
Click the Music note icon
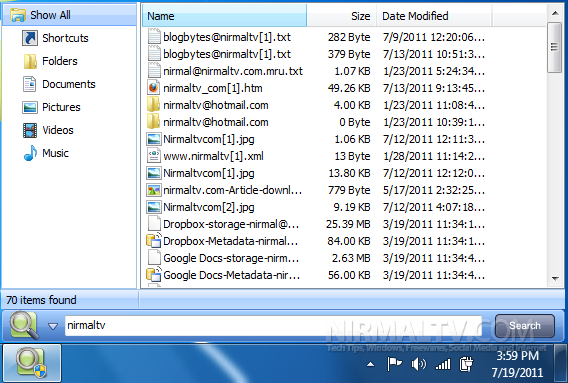click(x=30, y=153)
